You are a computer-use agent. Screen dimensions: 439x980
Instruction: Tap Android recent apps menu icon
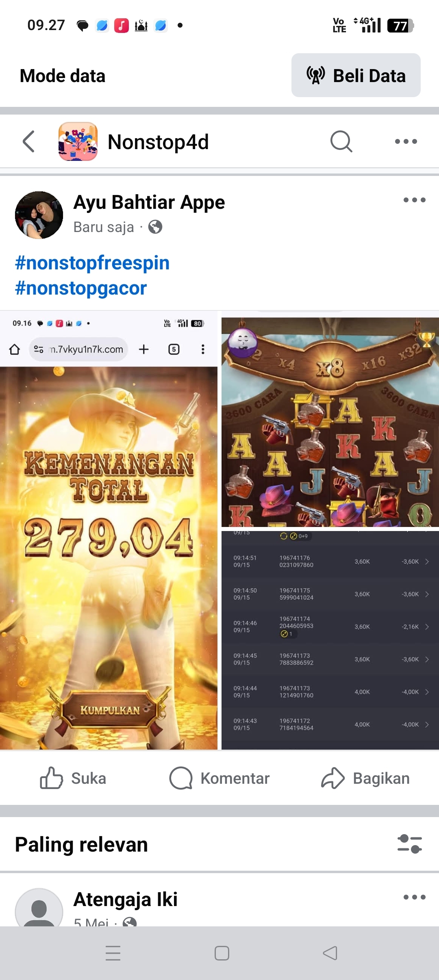(113, 953)
